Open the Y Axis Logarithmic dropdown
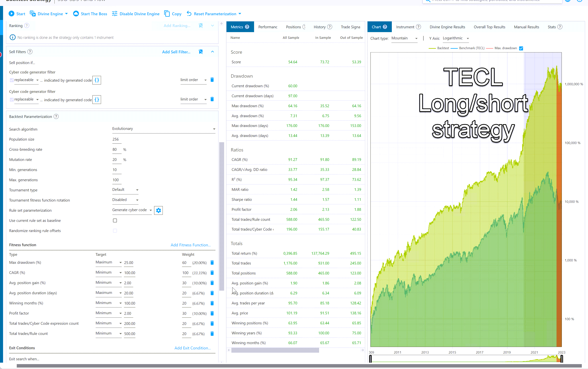588x369 pixels. [456, 38]
